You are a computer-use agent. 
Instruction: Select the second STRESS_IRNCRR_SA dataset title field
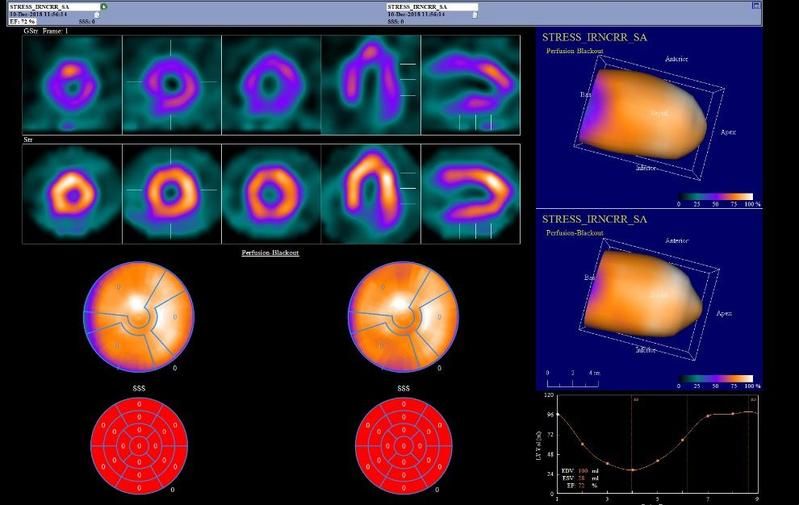[431, 6]
